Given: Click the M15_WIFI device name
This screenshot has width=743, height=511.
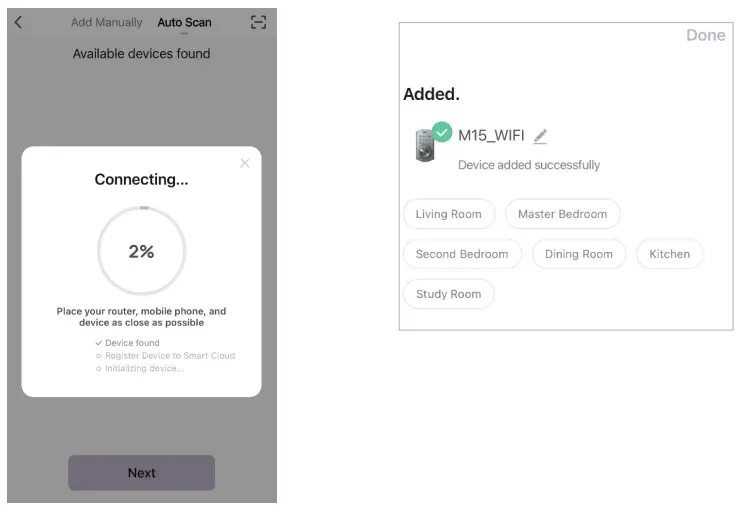Looking at the screenshot, I should coord(491,136).
